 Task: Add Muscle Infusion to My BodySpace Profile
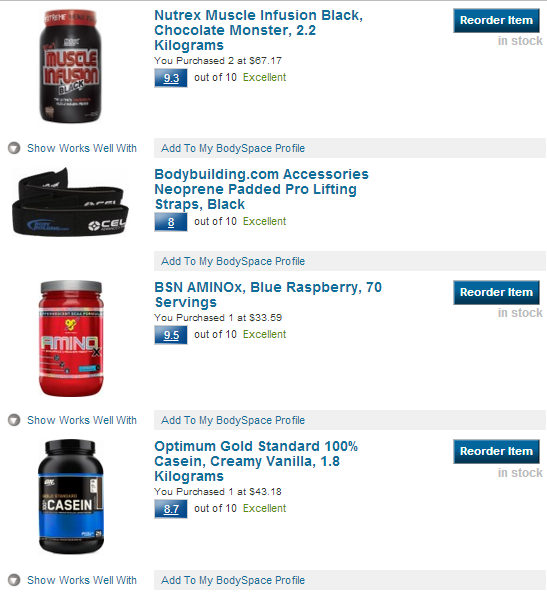click(x=350, y=148)
